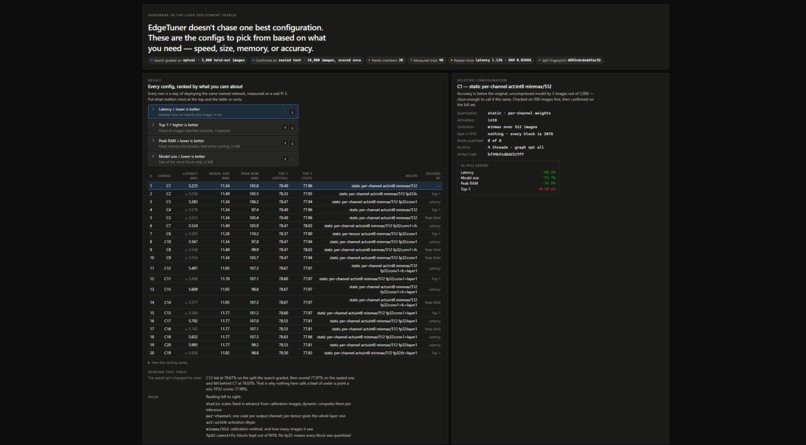Select the C5 config row in the table
This screenshot has width=806, height=445.
(295, 202)
